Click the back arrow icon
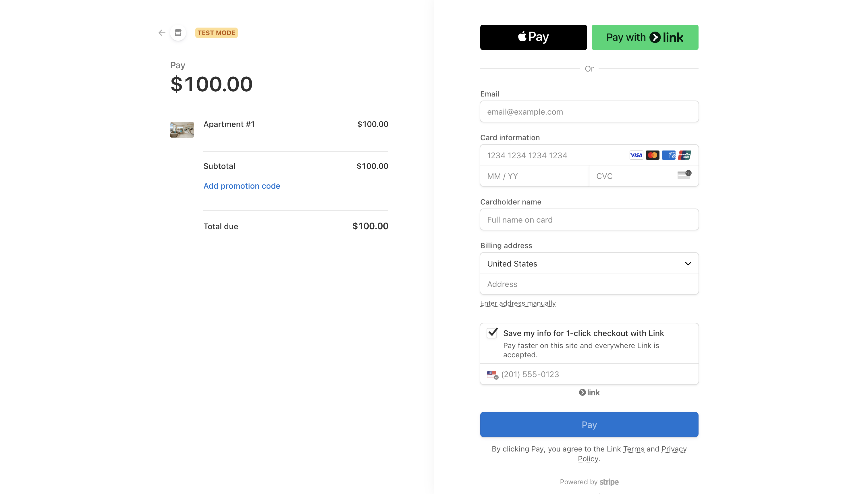The width and height of the screenshot is (868, 494). 162,33
